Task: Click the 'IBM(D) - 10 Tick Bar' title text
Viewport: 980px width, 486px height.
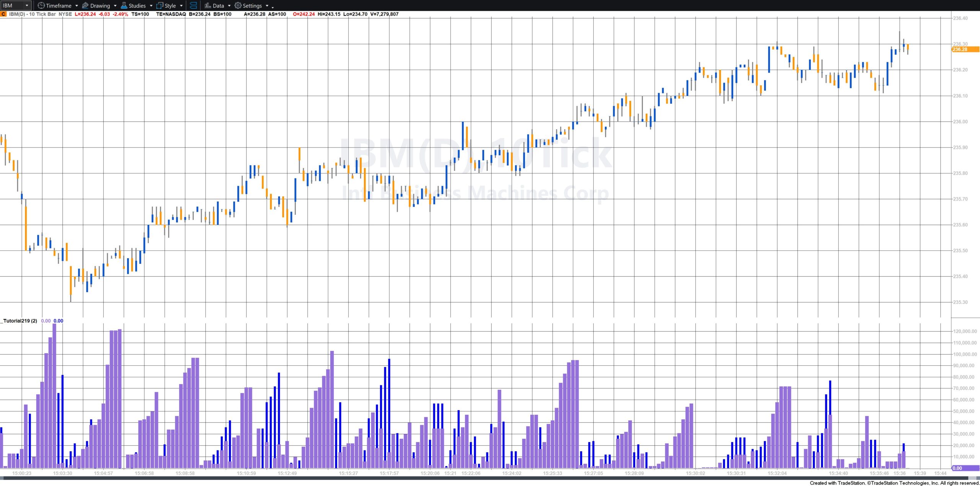Action: pos(33,14)
